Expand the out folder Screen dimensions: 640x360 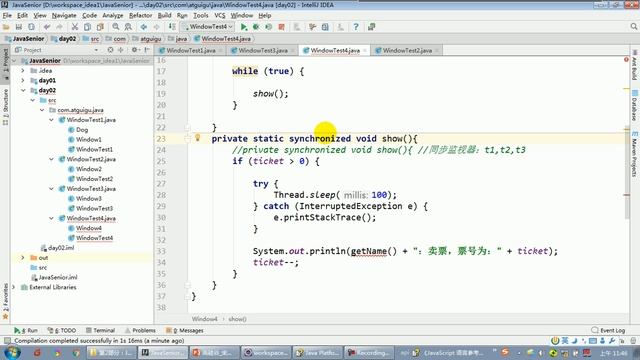[23, 258]
